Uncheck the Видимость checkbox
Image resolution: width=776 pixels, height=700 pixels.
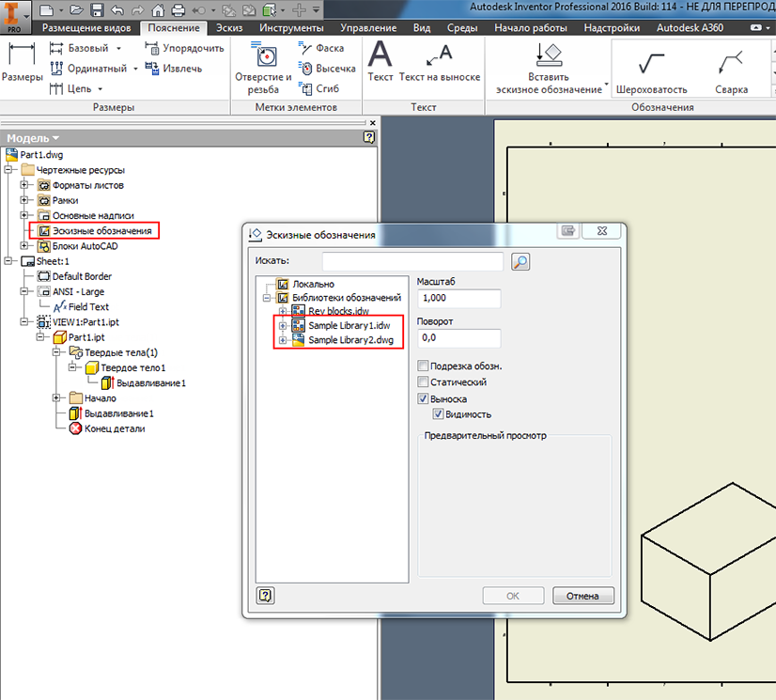[x=438, y=413]
